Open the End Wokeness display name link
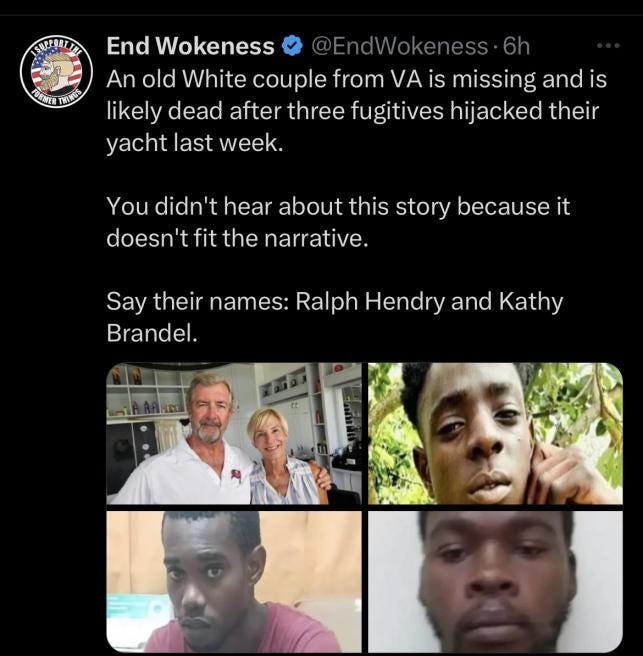 pyautogui.click(x=190, y=46)
